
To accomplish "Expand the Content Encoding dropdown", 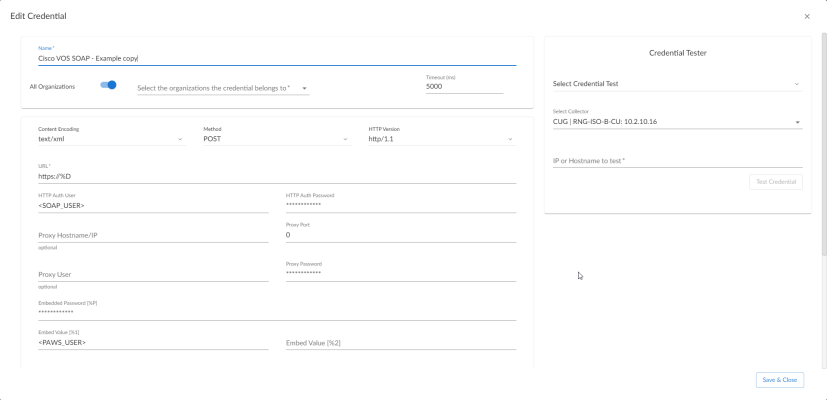I will tap(110, 139).
